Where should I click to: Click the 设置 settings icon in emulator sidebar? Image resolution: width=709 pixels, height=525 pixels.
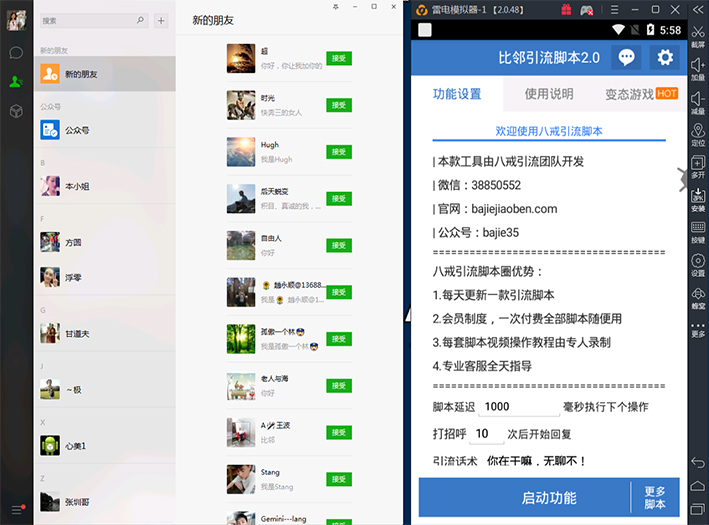(698, 265)
